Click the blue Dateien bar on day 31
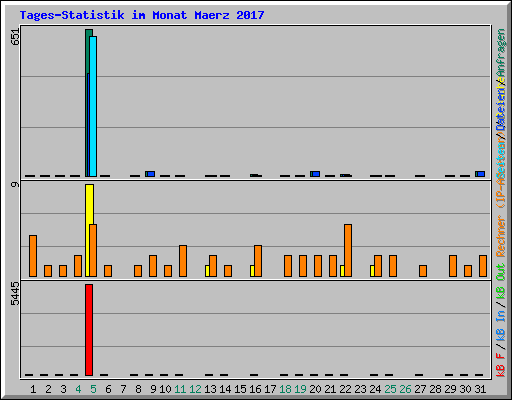Image resolution: width=512 pixels, height=400 pixels. (x=481, y=174)
